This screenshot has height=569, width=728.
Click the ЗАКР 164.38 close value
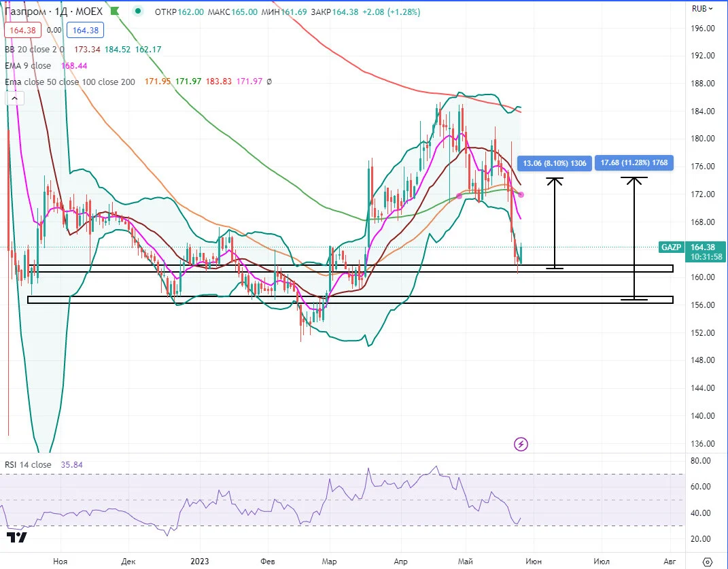(x=334, y=12)
